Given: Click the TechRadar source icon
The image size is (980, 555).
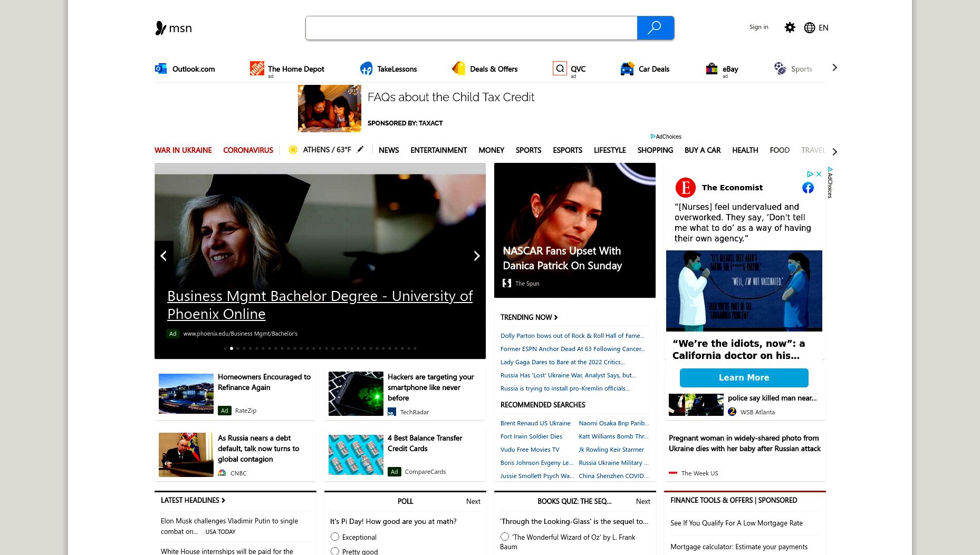Looking at the screenshot, I should point(392,412).
